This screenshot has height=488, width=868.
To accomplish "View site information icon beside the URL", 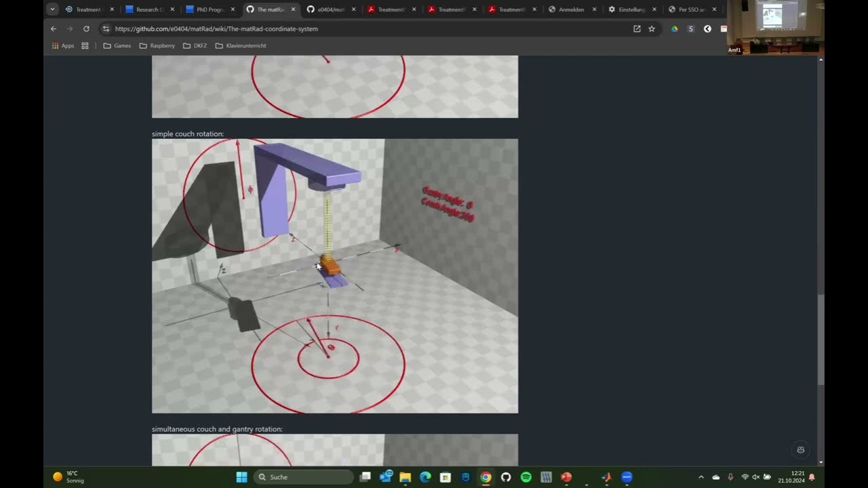I will pos(105,29).
